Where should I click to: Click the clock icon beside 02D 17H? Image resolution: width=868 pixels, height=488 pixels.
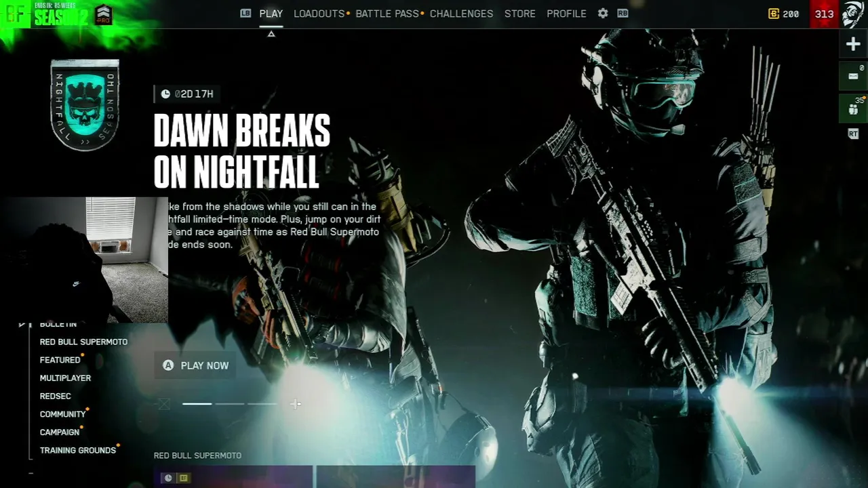point(165,94)
